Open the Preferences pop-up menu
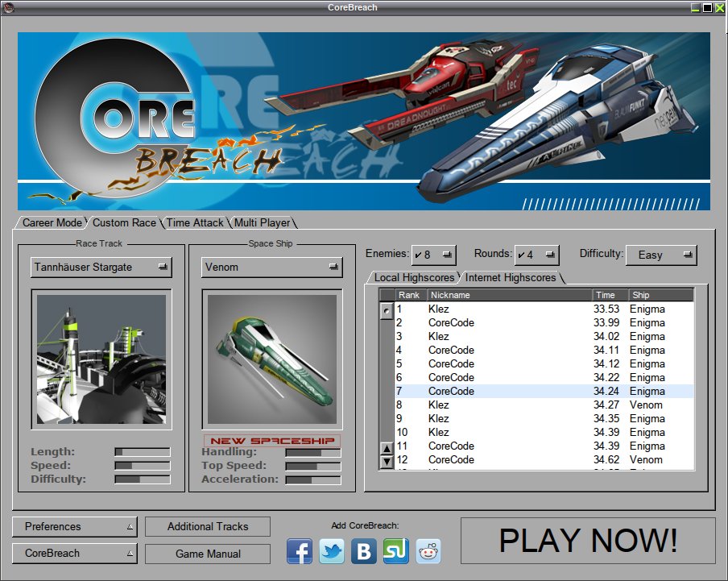Viewport: 728px width, 581px height. 75,527
